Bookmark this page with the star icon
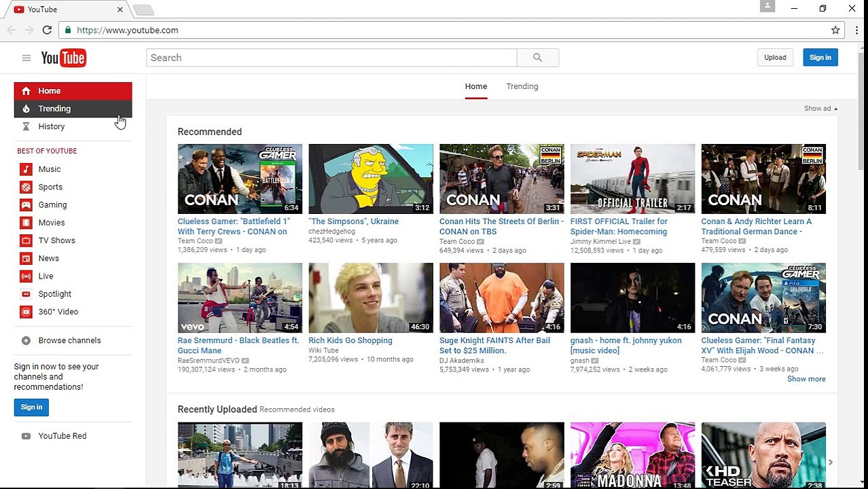The image size is (868, 489). point(835,30)
